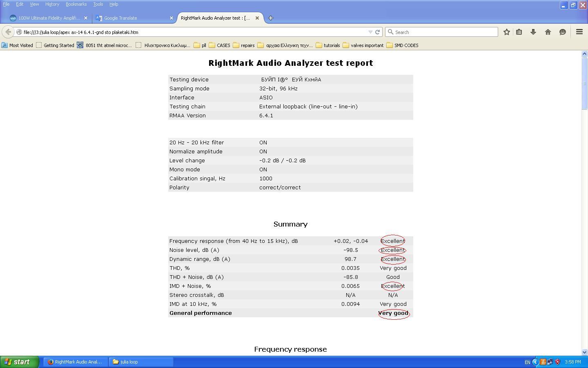Click the search magnifier icon
588x368 pixels.
tap(390, 32)
